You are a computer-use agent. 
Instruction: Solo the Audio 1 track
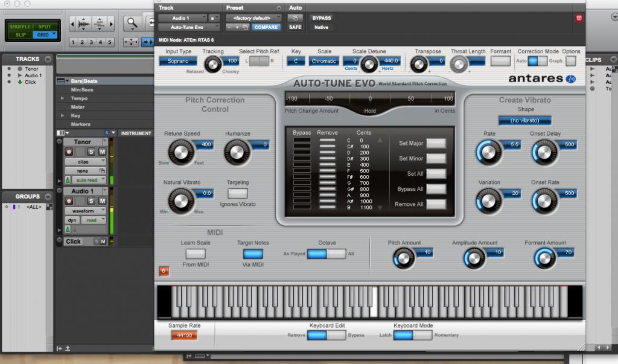click(x=91, y=201)
